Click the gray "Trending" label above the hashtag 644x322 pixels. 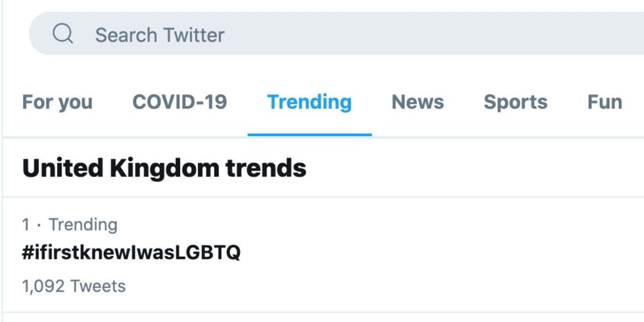click(x=83, y=225)
